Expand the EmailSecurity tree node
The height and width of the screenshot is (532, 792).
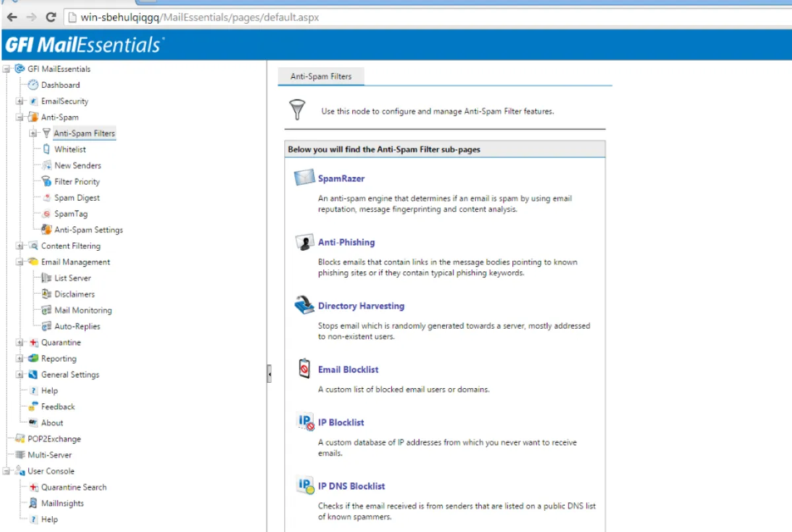[20, 101]
